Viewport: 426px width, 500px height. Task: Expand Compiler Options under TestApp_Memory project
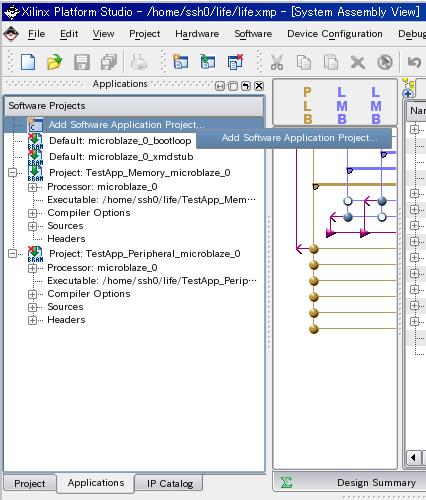(32, 213)
